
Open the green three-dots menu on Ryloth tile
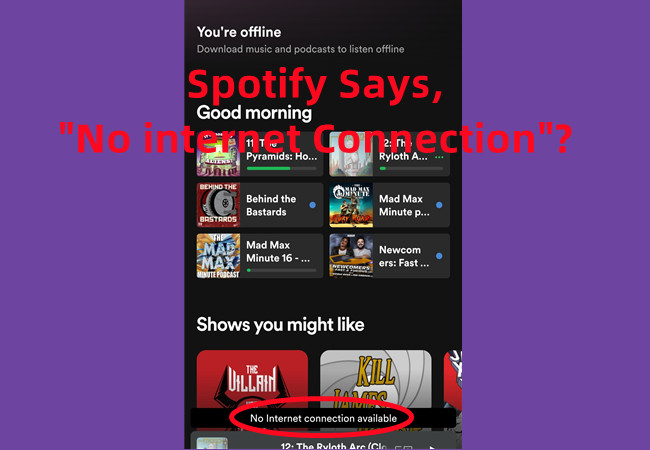(439, 157)
